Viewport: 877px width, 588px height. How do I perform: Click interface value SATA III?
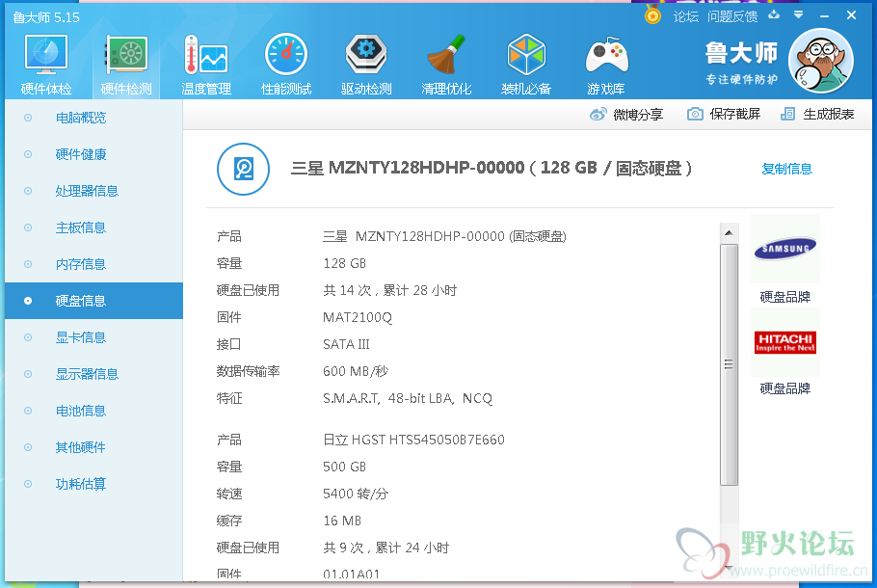346,344
